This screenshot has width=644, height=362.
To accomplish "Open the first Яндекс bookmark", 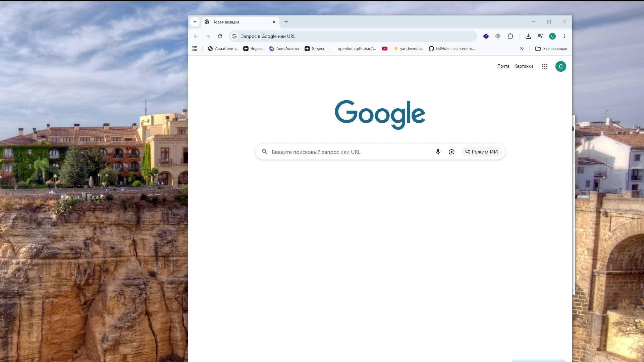I will (x=253, y=49).
